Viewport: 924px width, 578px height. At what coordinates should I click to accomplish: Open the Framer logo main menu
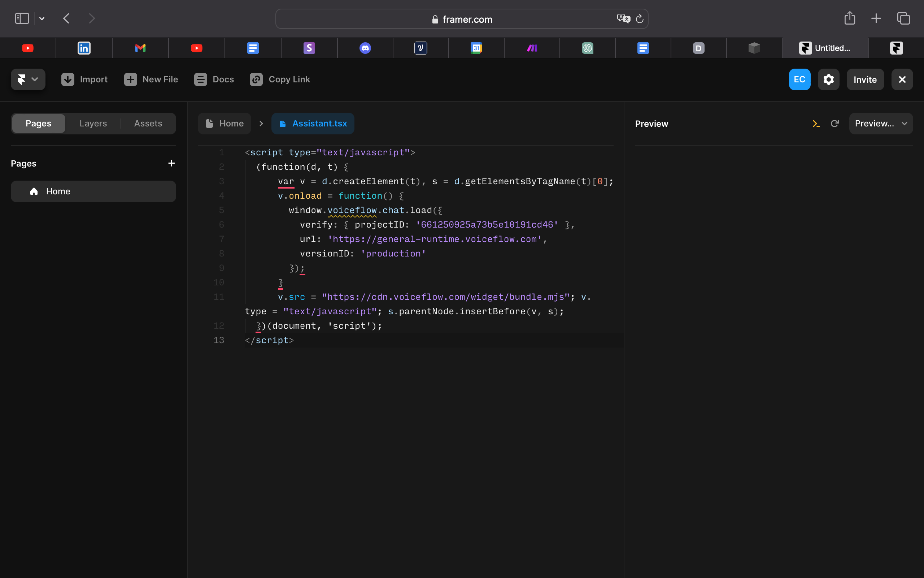pos(28,79)
